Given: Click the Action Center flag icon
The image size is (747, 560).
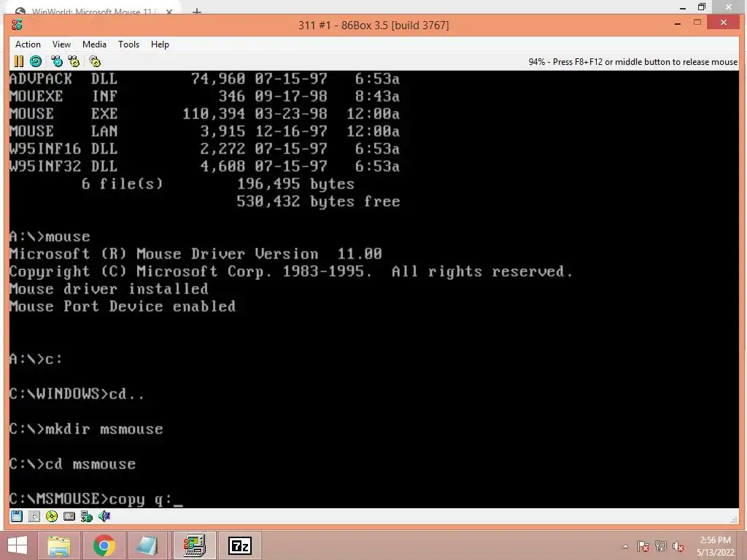Looking at the screenshot, I should click(643, 546).
